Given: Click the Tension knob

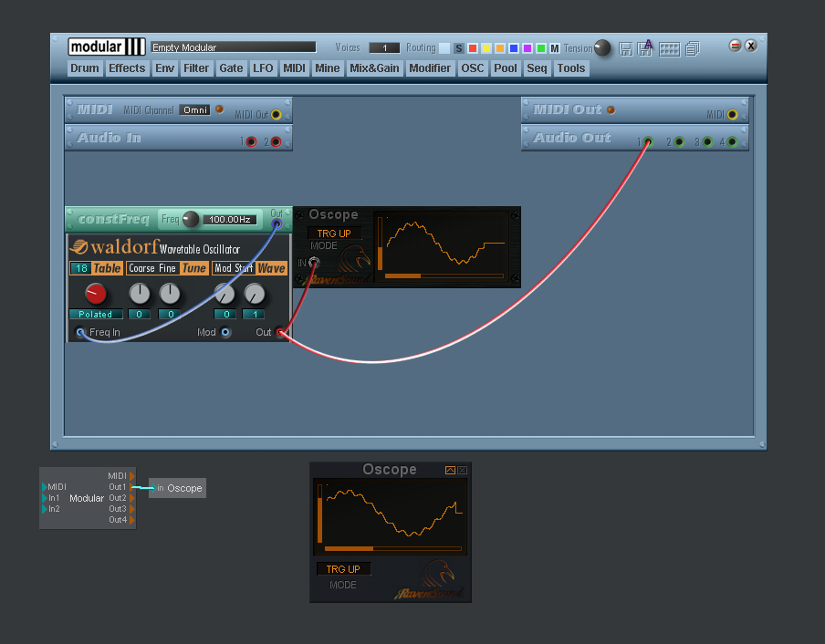Looking at the screenshot, I should 602,47.
